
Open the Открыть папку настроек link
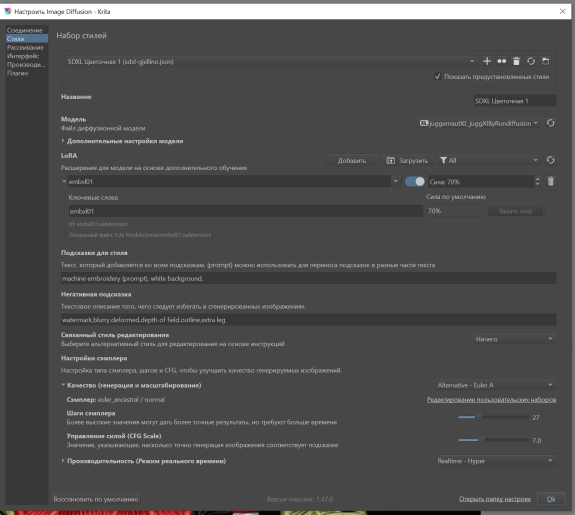tap(495, 498)
